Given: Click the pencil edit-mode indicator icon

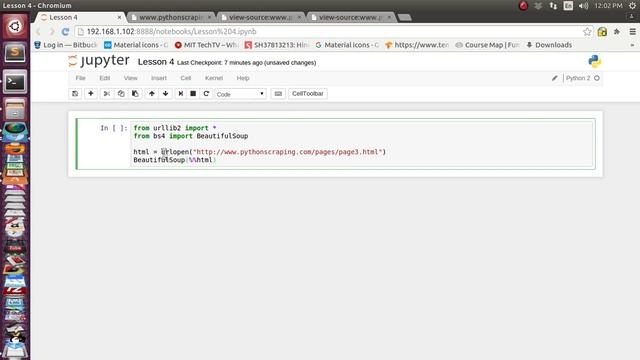Looking at the screenshot, I should pos(554,78).
